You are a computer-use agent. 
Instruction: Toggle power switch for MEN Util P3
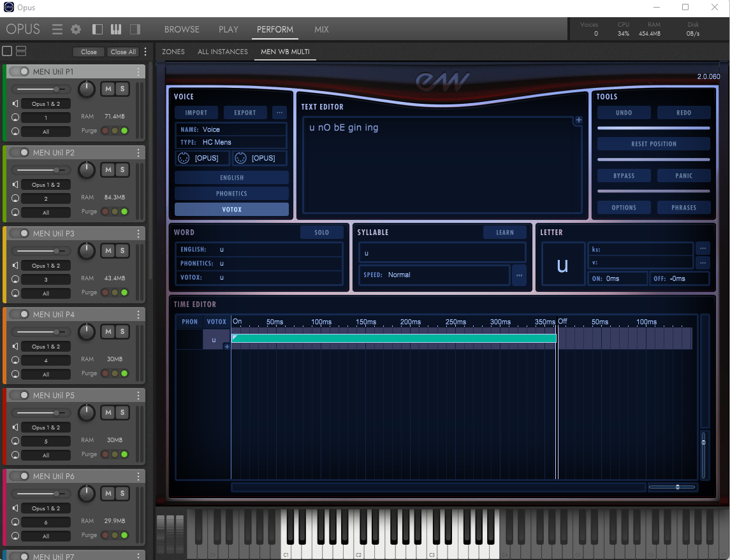19,233
